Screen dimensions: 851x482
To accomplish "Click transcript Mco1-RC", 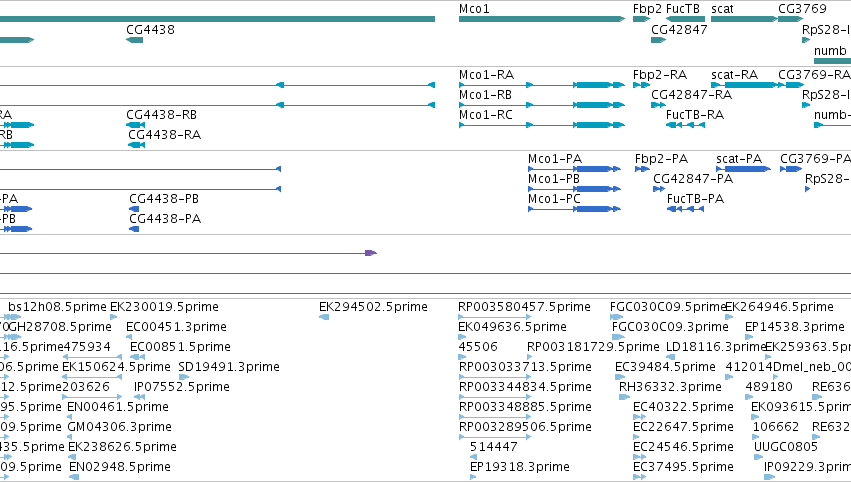I will coord(542,125).
